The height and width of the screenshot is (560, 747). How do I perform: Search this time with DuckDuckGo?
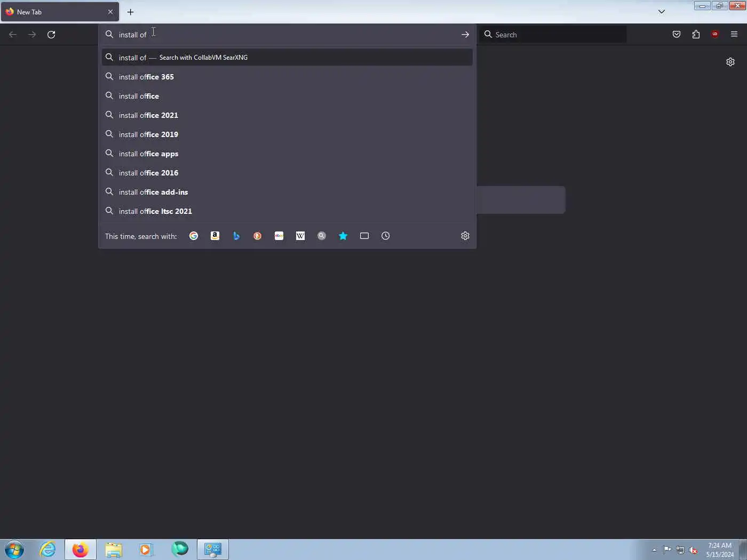tap(258, 236)
